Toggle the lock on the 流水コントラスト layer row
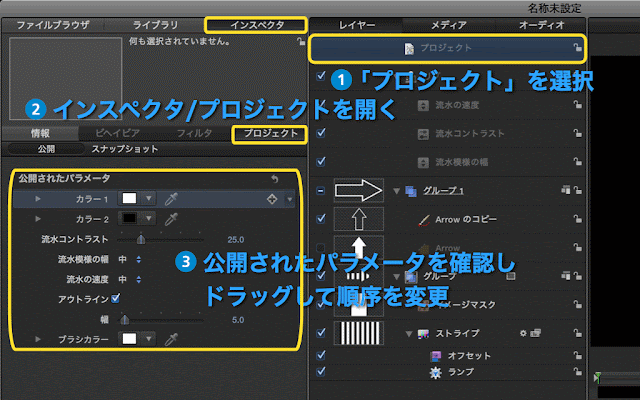 [x=578, y=133]
